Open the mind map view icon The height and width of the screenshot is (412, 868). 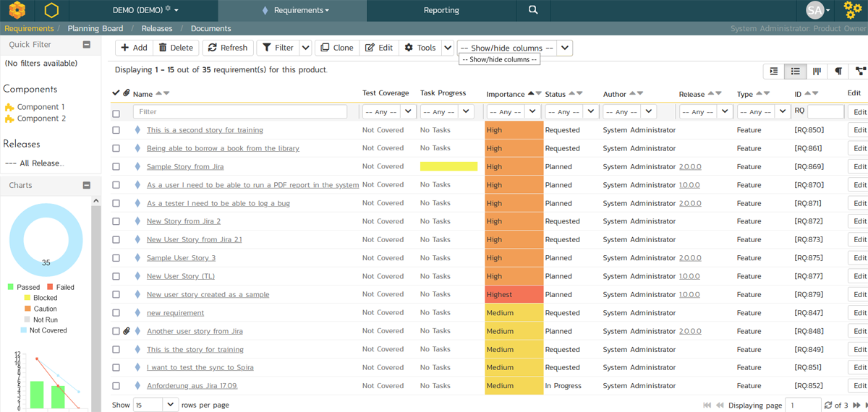tap(859, 71)
